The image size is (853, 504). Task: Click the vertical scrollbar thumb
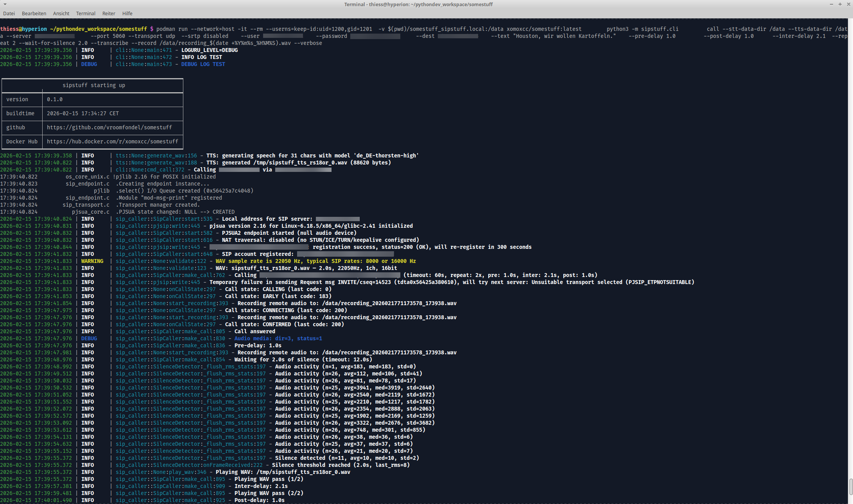point(851,486)
